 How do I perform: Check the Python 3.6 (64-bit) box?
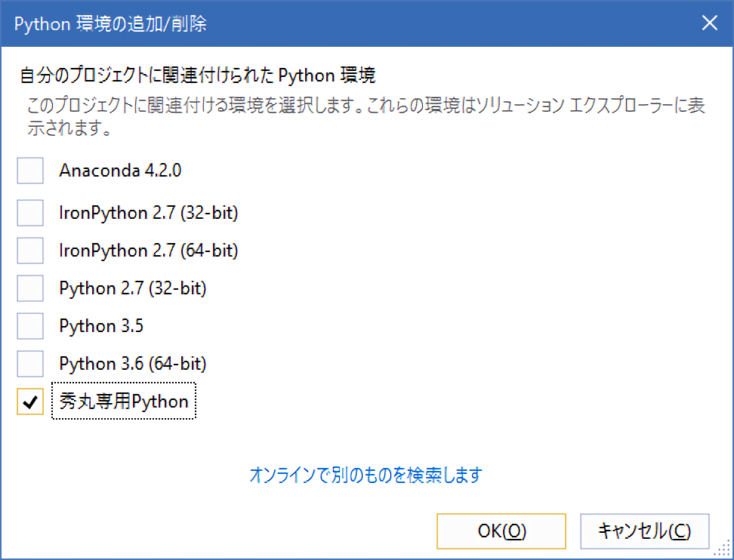[30, 364]
